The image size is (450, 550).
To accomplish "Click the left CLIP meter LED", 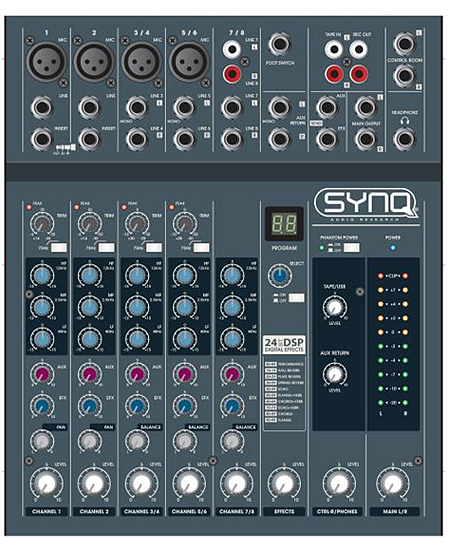I will click(381, 276).
